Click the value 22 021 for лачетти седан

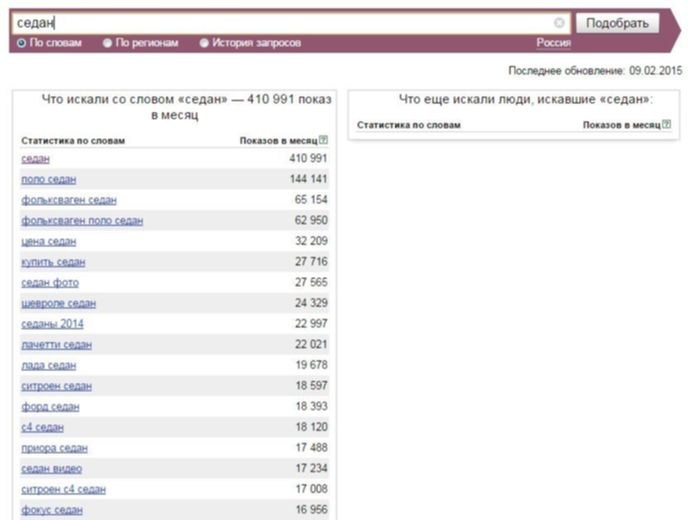tap(311, 344)
